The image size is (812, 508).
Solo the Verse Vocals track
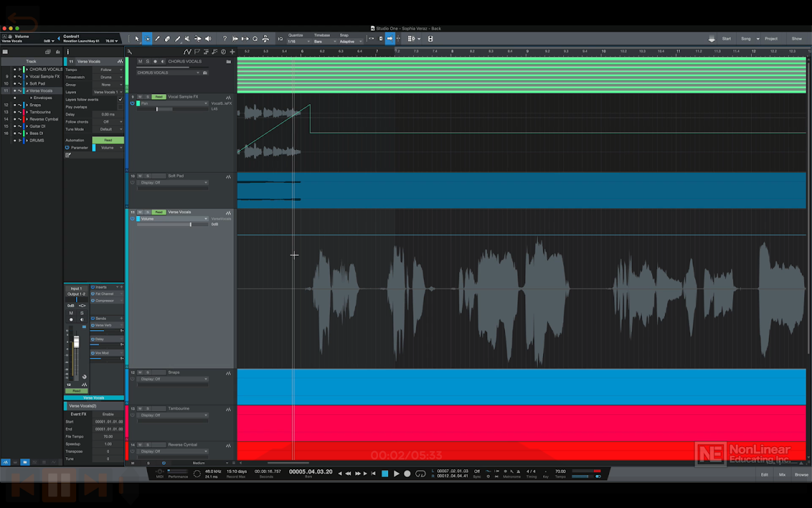pos(148,212)
